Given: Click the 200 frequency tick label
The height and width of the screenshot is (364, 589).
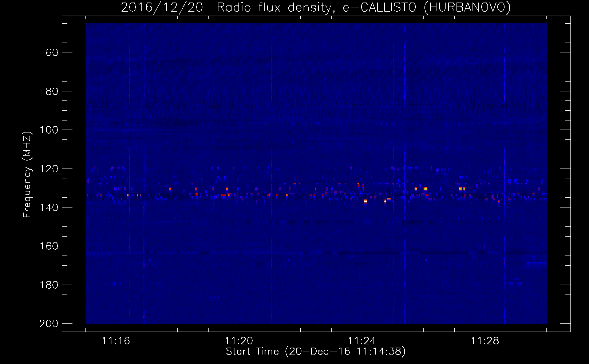Looking at the screenshot, I should (49, 324).
